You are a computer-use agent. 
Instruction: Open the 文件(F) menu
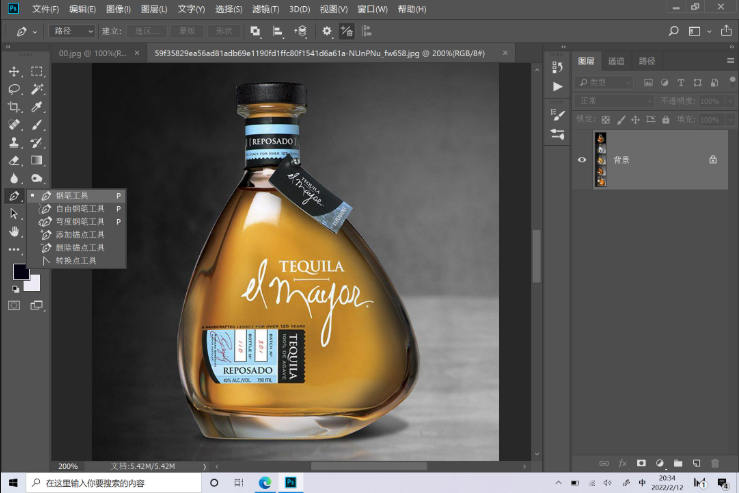pyautogui.click(x=45, y=9)
